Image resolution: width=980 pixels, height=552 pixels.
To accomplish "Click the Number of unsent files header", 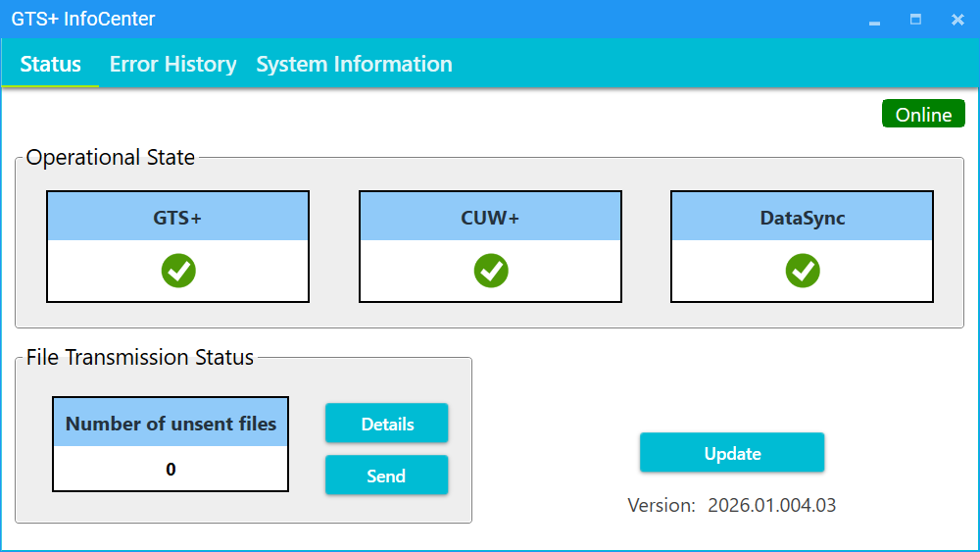I will pyautogui.click(x=171, y=424).
